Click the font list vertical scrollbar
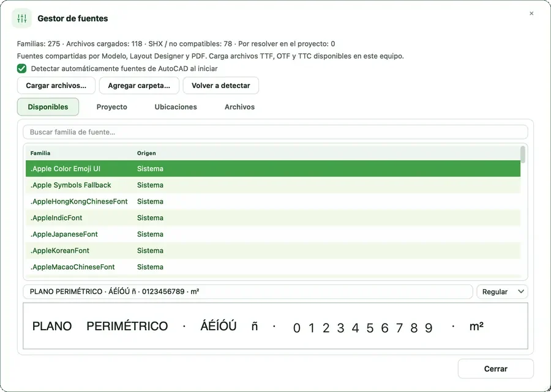 coord(523,154)
